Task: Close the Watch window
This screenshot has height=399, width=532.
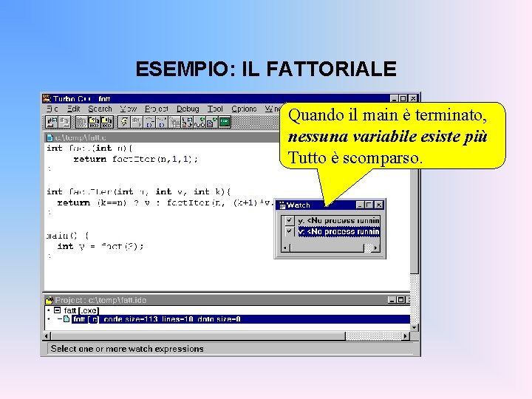Action: pyautogui.click(x=379, y=205)
